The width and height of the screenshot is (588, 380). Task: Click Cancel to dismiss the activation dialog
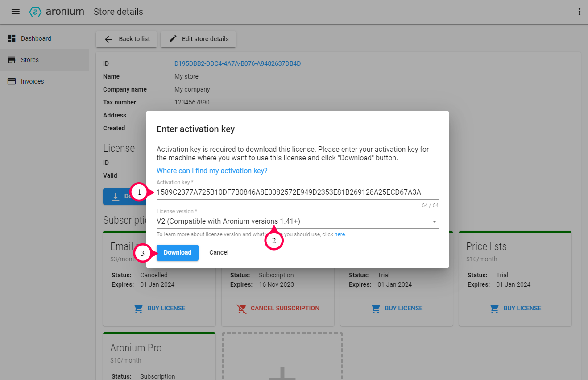[219, 252]
